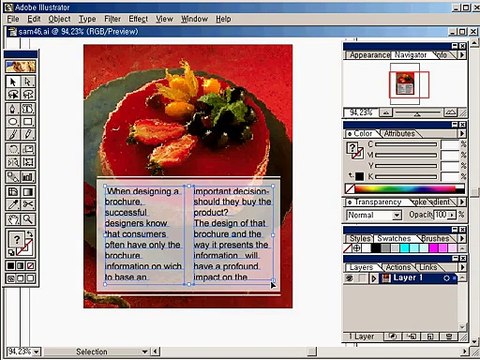Select the Direct Selection tool

tap(28, 81)
